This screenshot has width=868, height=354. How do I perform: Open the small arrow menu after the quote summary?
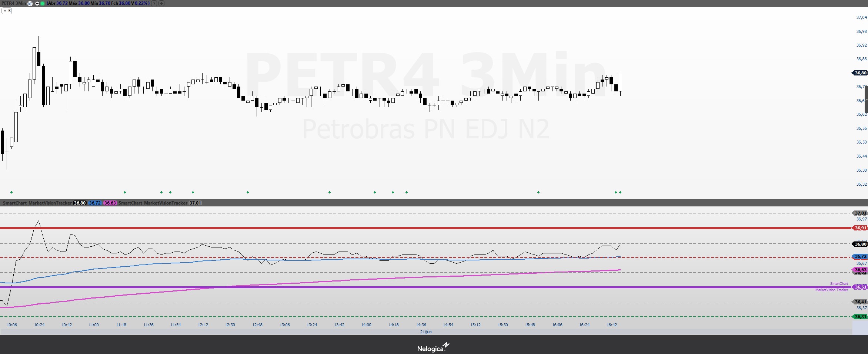154,3
